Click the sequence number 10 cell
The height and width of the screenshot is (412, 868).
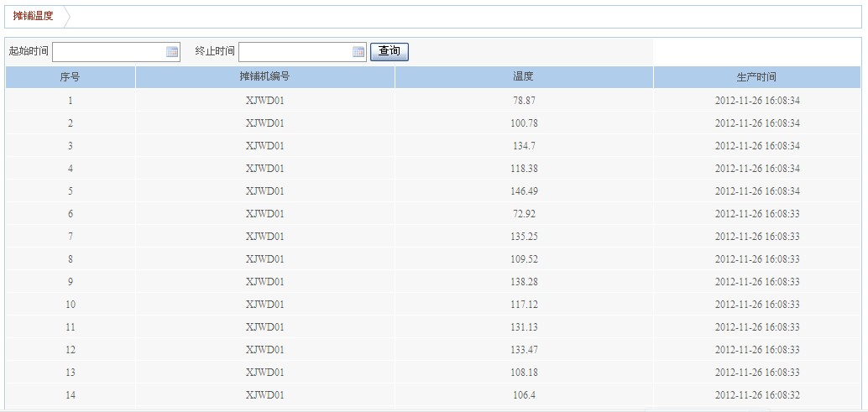pos(71,305)
